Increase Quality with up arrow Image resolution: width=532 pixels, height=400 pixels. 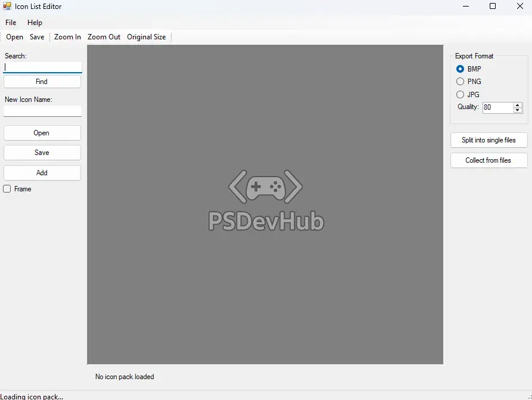(x=518, y=106)
